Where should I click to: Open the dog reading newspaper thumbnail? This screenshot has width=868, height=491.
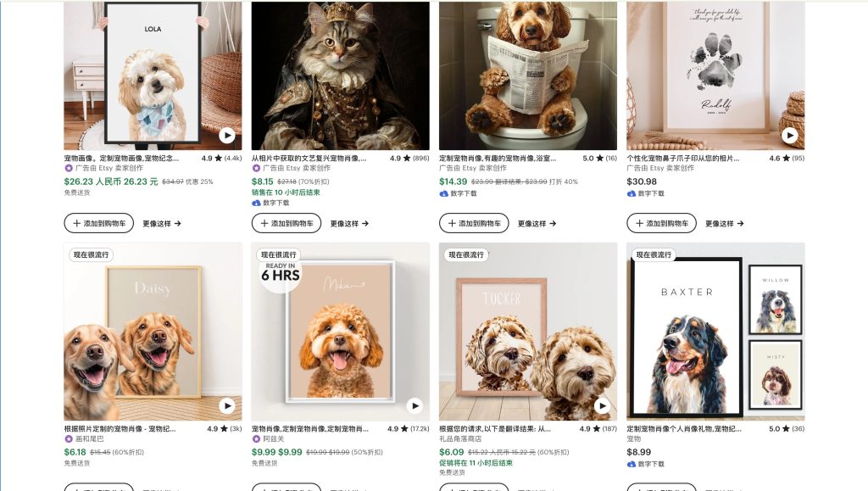point(528,75)
